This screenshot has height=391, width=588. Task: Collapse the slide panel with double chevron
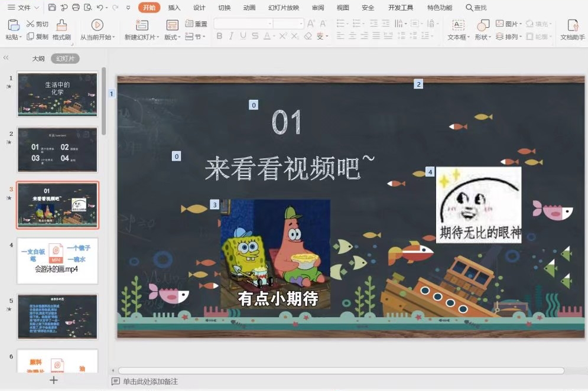click(x=6, y=58)
